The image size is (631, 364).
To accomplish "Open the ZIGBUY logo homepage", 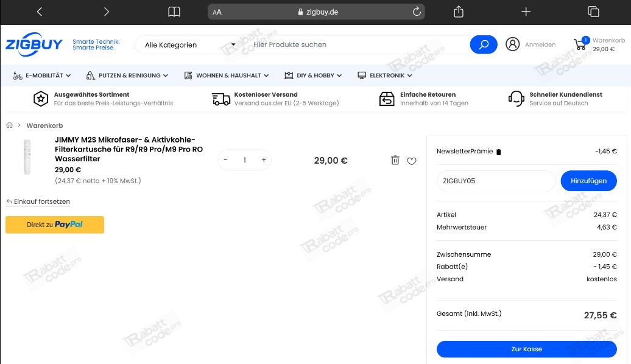I will 34,44.
